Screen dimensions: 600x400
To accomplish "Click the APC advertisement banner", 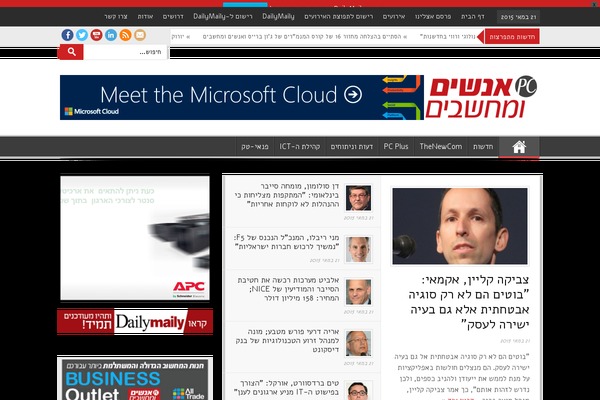I will pos(135,238).
